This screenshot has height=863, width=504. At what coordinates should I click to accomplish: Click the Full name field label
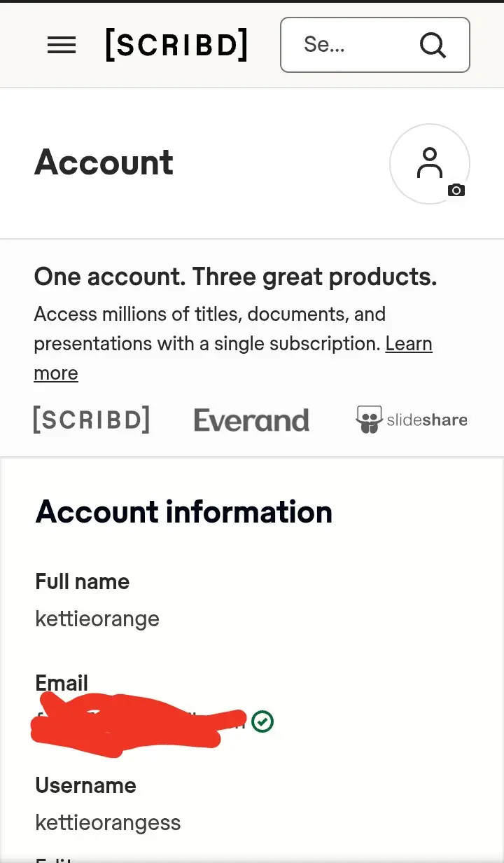(83, 581)
